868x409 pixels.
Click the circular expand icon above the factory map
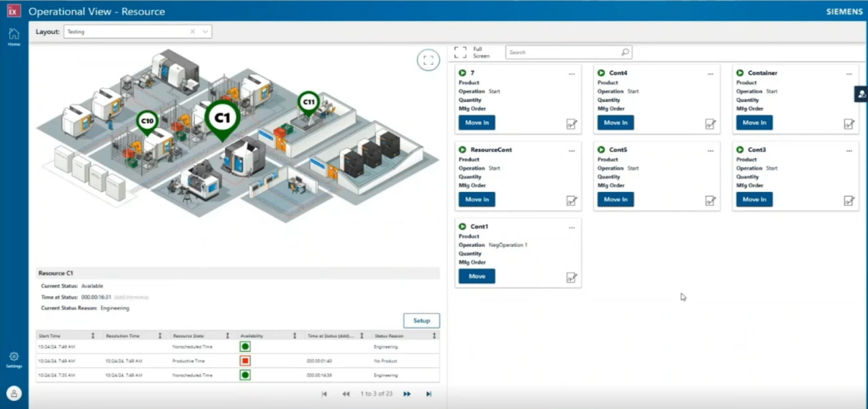[428, 60]
